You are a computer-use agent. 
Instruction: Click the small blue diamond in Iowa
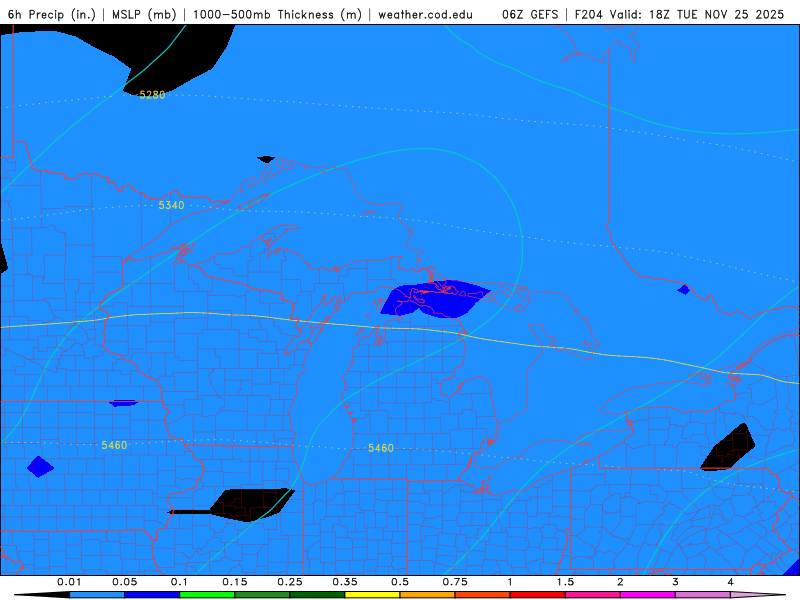coord(40,466)
